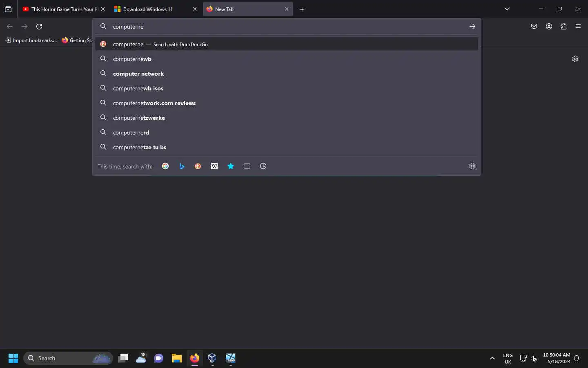Open a new tab with plus button

302,9
